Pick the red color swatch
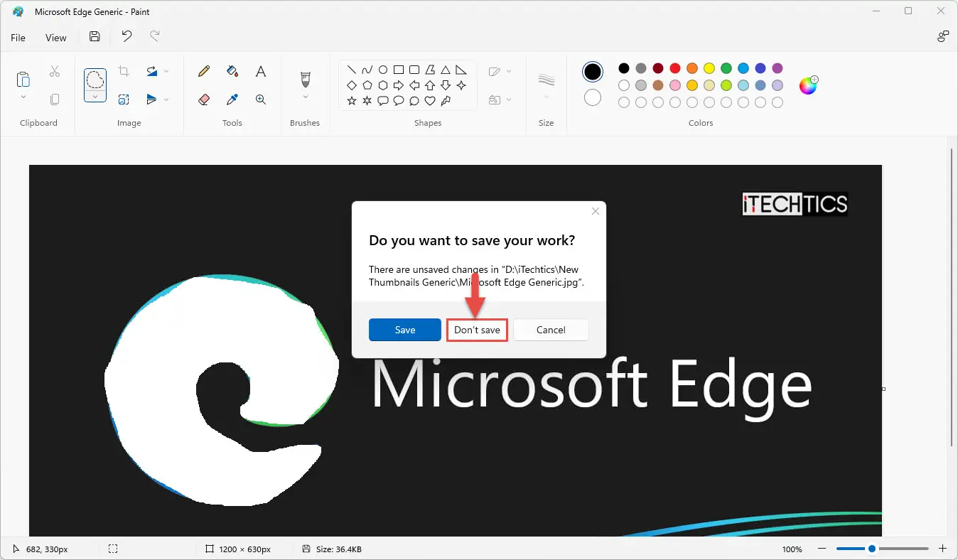This screenshot has width=958, height=560. pyautogui.click(x=675, y=68)
